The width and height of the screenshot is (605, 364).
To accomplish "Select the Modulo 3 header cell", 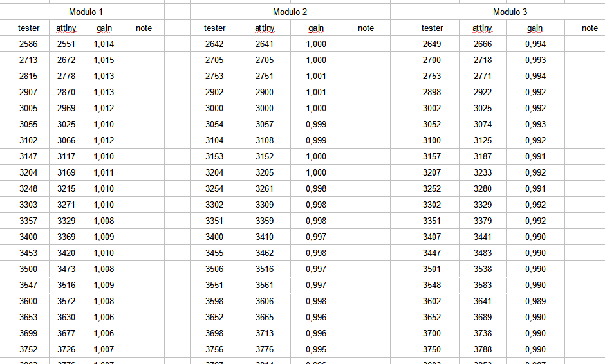I will 510,12.
